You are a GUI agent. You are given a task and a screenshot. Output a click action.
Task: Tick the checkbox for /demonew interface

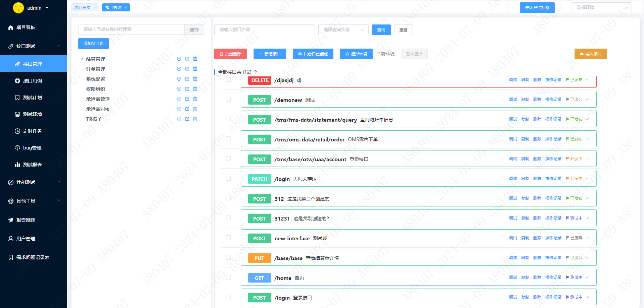228,99
